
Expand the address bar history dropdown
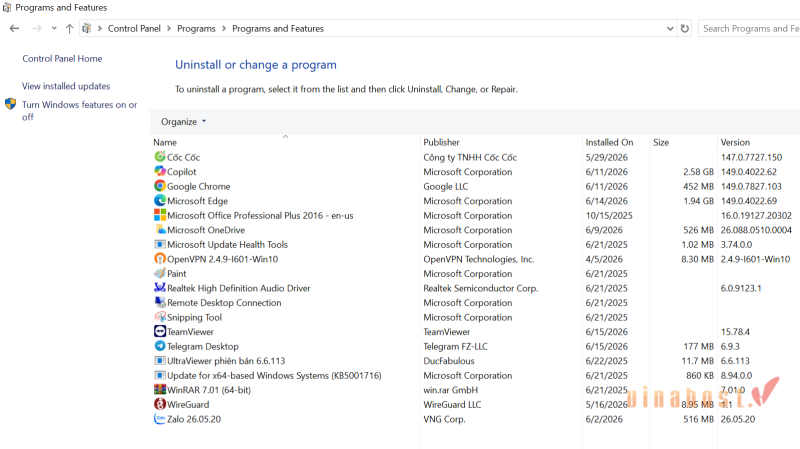tap(670, 29)
